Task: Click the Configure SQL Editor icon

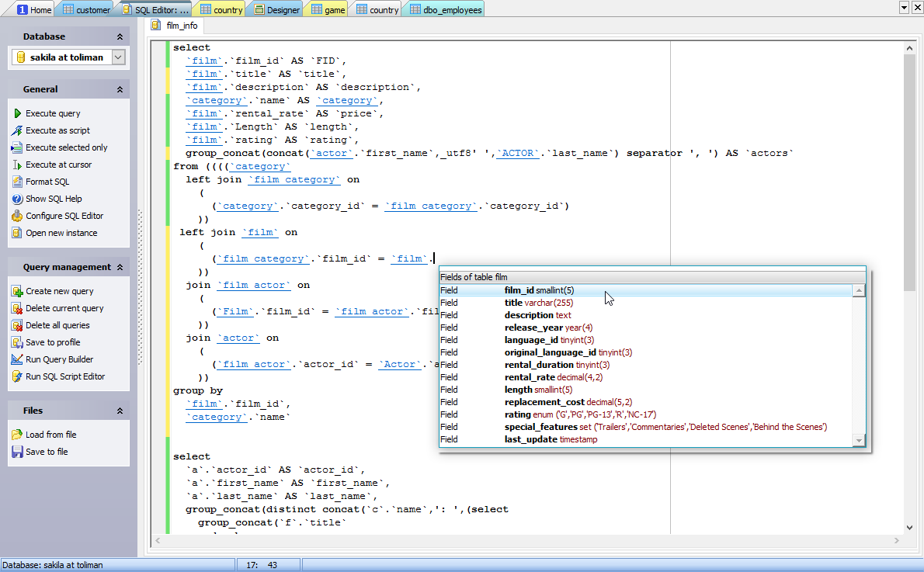Action: tap(17, 216)
